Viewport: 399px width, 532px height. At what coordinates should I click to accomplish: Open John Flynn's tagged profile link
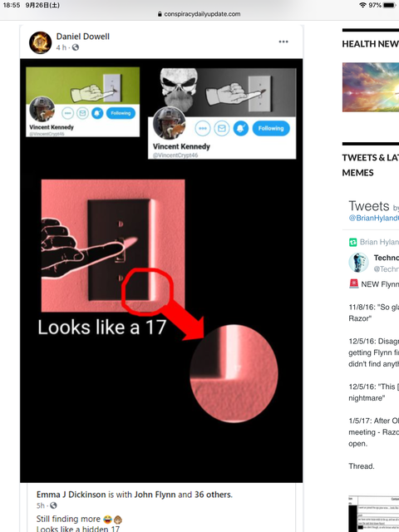pyautogui.click(x=155, y=495)
